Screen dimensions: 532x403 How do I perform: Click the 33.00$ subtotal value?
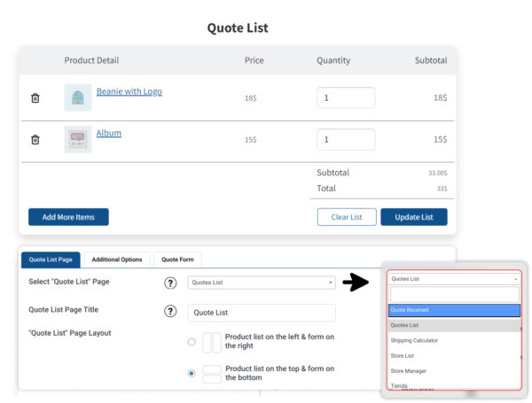pos(438,174)
